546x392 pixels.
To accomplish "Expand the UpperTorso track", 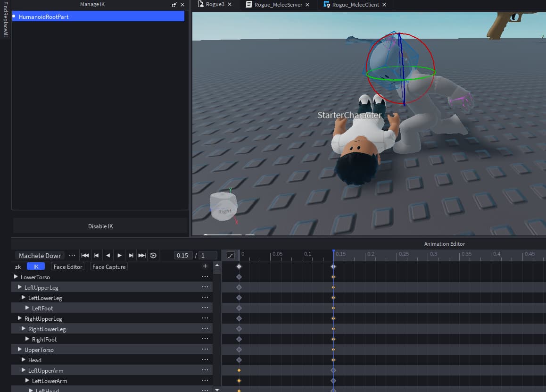I will [x=19, y=350].
